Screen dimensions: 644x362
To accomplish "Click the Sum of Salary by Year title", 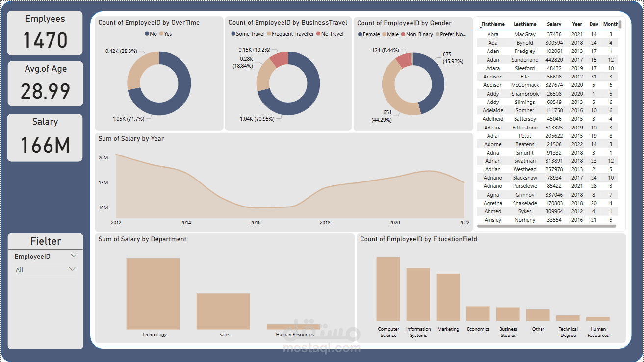I will [x=131, y=138].
